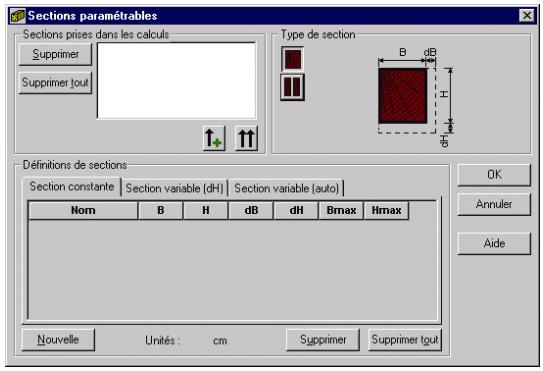Click the Hmax column header

[x=386, y=210]
